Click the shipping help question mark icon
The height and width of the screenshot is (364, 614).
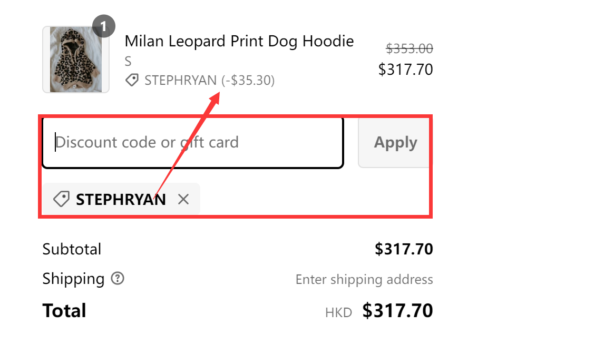click(118, 279)
